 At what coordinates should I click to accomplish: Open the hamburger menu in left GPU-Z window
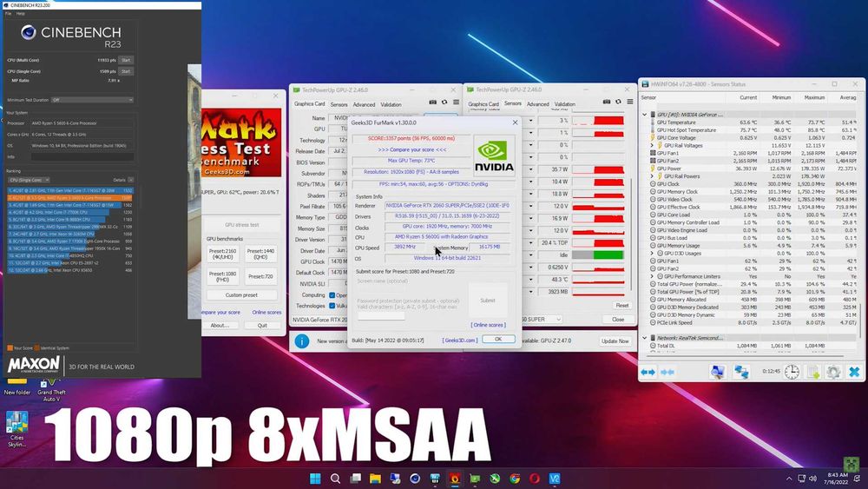457,102
